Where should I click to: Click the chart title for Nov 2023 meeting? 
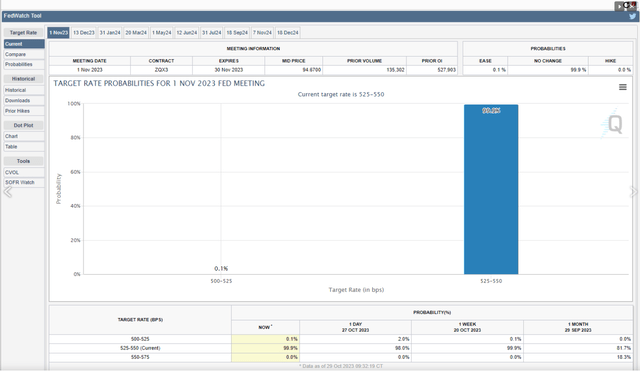pyautogui.click(x=159, y=83)
